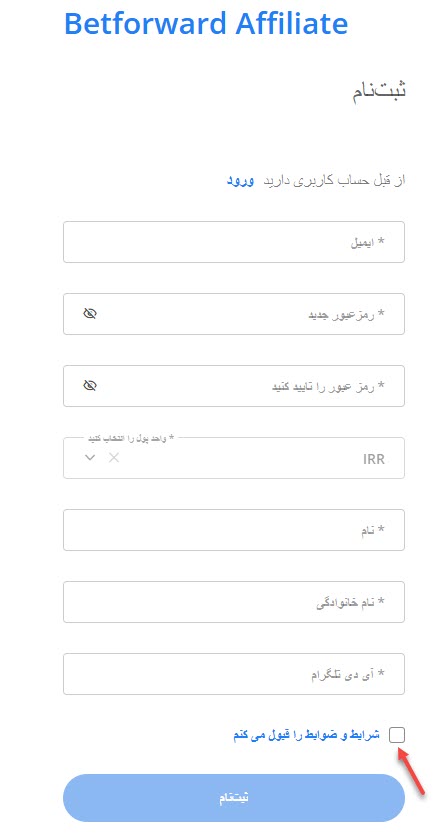The width and height of the screenshot is (442, 838).
Task: Open the login link for existing users
Action: 239,181
